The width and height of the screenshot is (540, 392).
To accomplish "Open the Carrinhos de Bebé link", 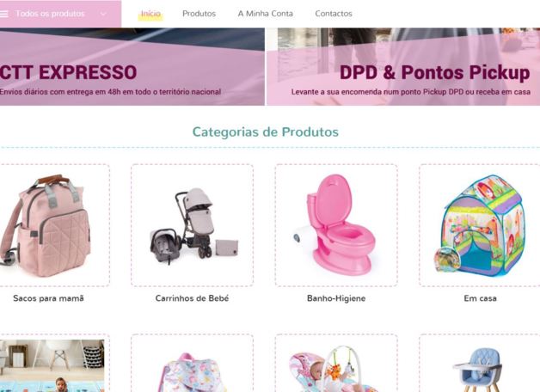I will coord(192,298).
